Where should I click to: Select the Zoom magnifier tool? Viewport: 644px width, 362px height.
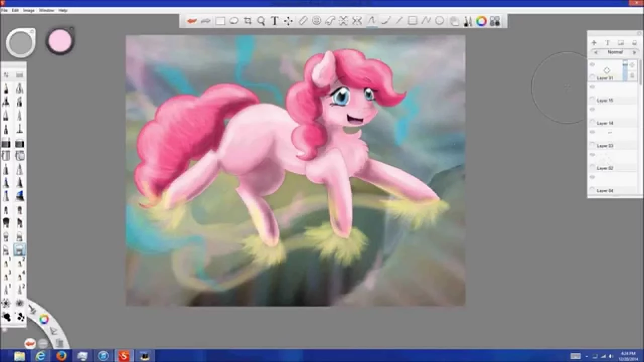(261, 21)
